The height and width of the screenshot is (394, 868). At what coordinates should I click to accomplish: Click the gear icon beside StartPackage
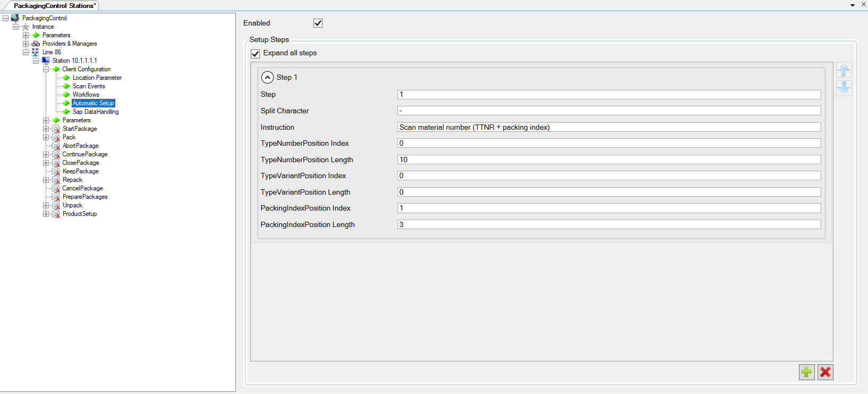56,129
